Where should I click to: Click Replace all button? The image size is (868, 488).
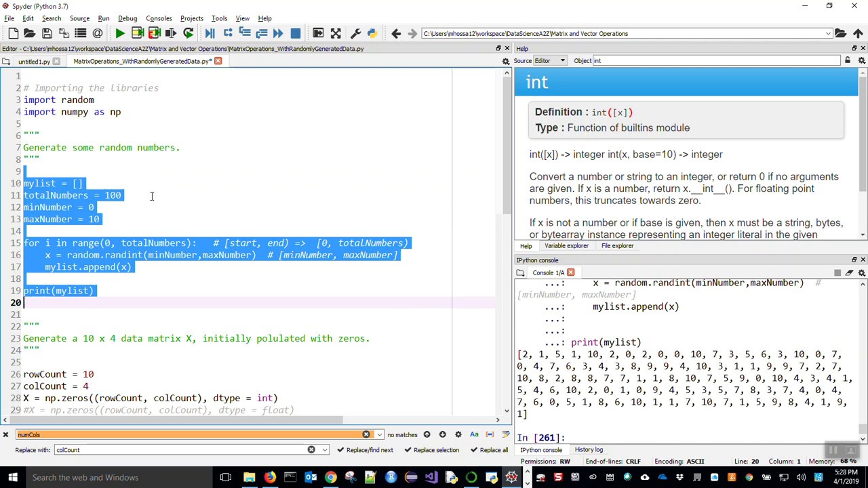click(x=489, y=449)
